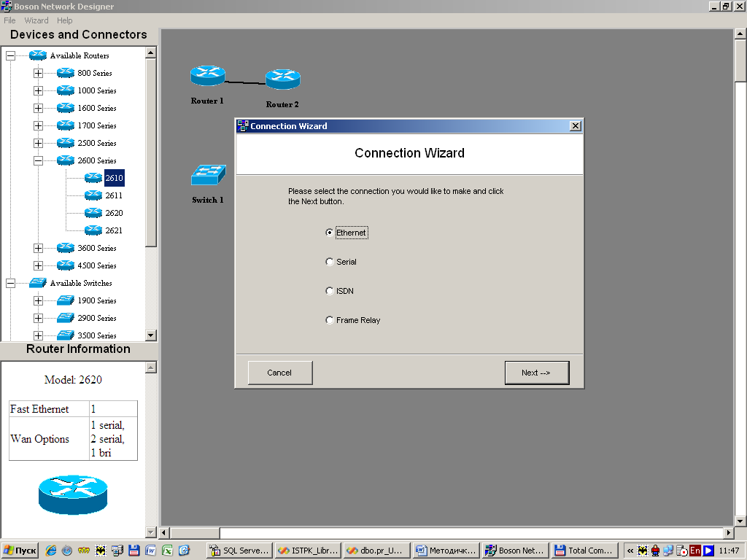
Task: Select the ISDN connection option
Action: [329, 291]
